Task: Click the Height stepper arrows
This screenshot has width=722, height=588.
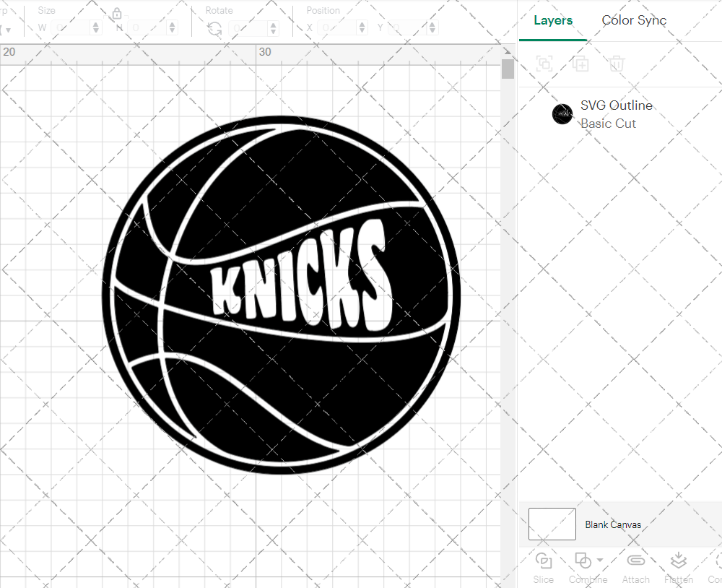Action: pyautogui.click(x=173, y=28)
